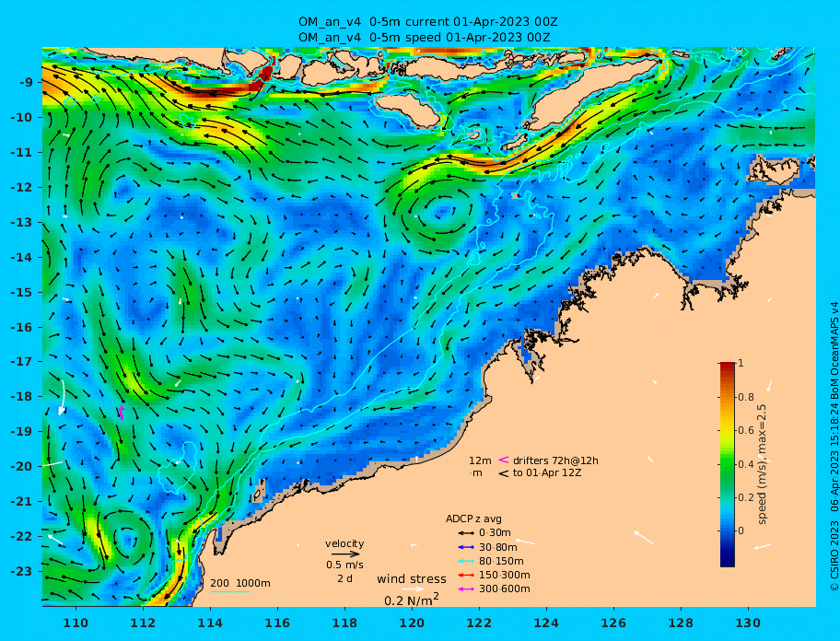This screenshot has width=840, height=641.
Task: Click the CSIRO OceanMAPS copyright text
Action: click(834, 447)
